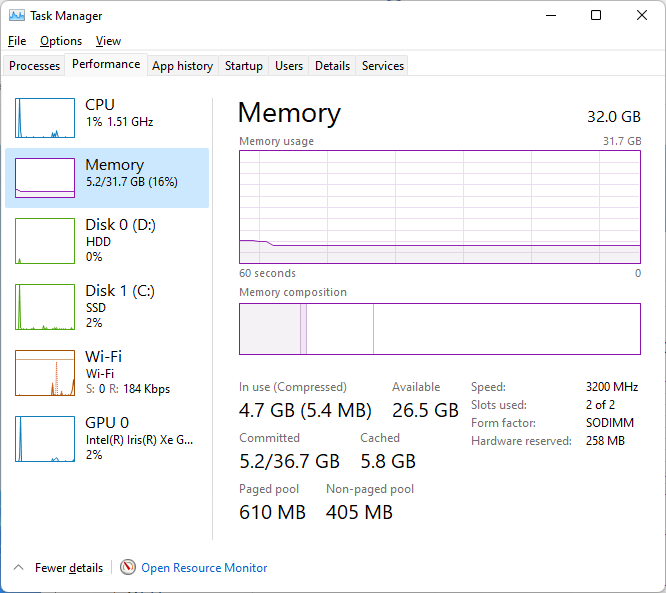Switch to the Startup tab
Image resolution: width=666 pixels, height=593 pixels.
pyautogui.click(x=243, y=66)
